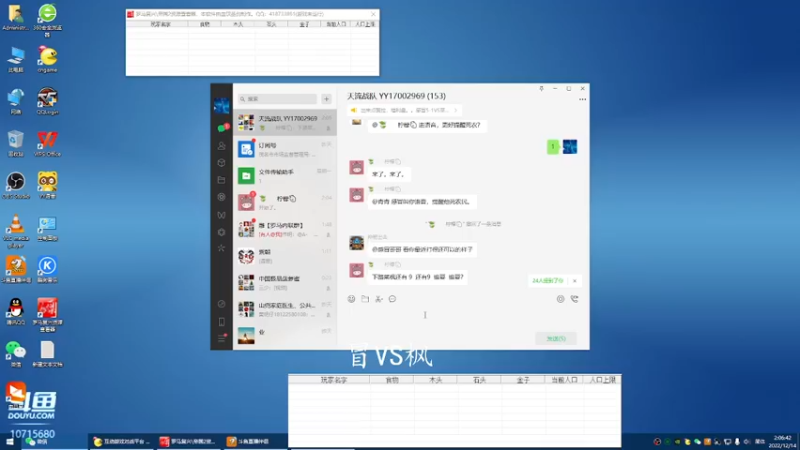Open Tencent QQ desktop shortcut
Screen dimensions: 800x450
pos(16,312)
